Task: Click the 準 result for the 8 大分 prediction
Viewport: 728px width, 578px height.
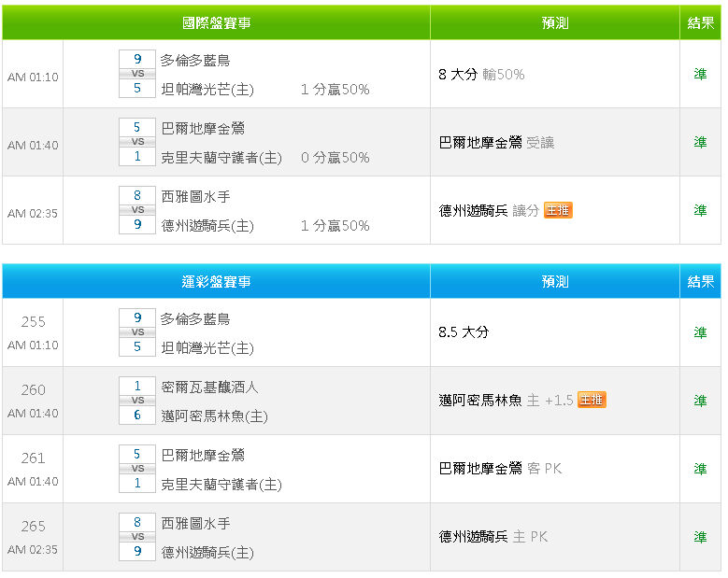Action: pyautogui.click(x=700, y=74)
